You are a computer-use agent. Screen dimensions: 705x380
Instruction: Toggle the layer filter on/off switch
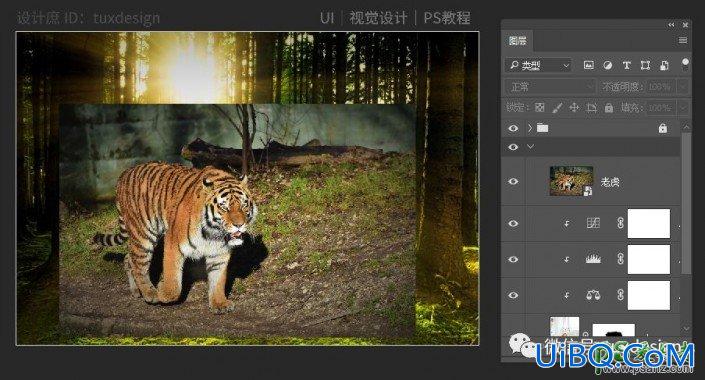click(x=685, y=64)
